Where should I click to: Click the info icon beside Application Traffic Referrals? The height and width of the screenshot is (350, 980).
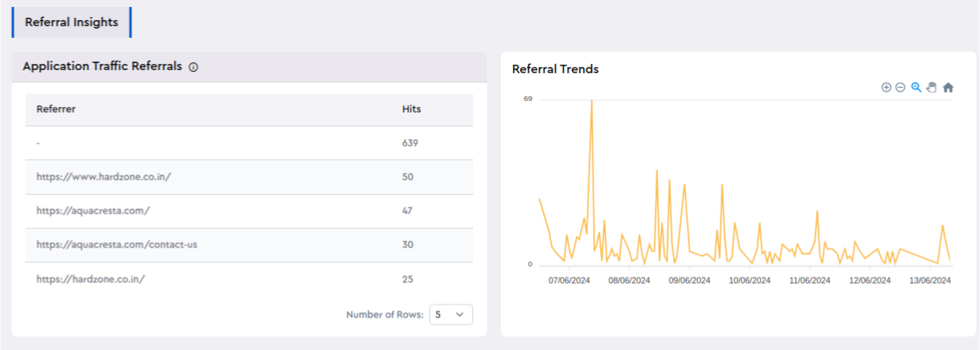pyautogui.click(x=193, y=67)
